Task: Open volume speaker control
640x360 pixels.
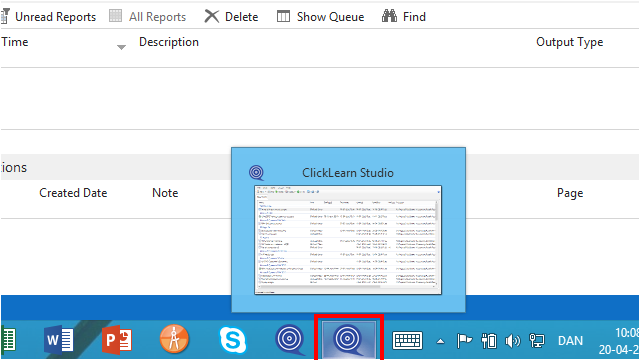Action: coord(512,341)
